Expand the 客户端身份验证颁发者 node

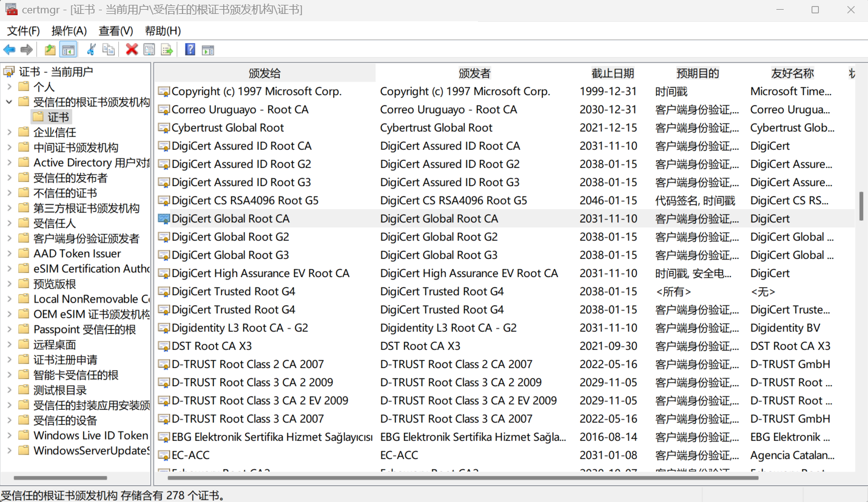(x=9, y=238)
